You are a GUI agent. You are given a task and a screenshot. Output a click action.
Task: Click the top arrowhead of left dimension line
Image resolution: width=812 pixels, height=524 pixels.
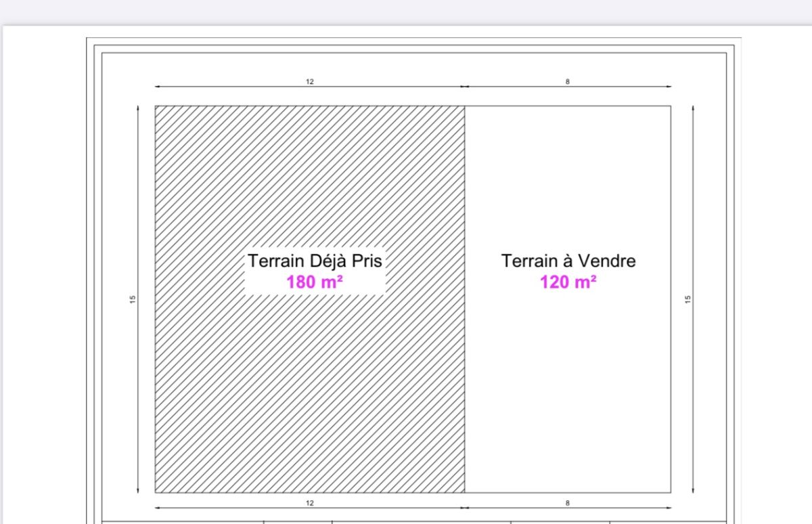coord(138,108)
